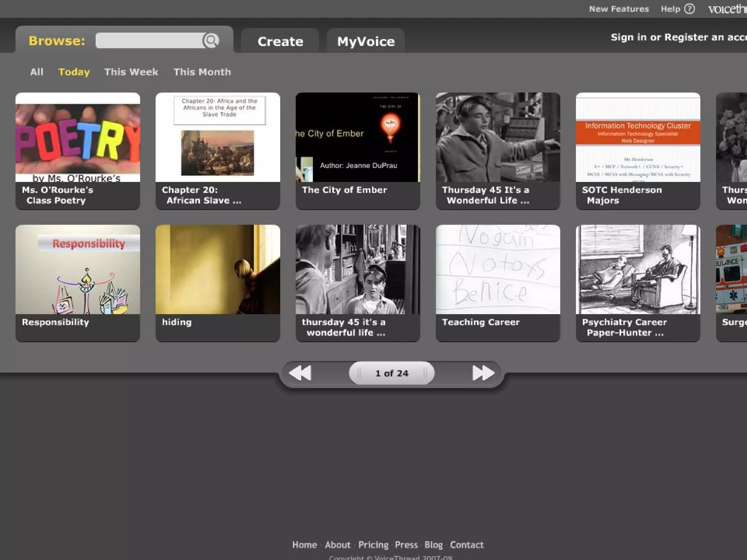The image size is (747, 560).
Task: Click the 'Chapter 20: African Slave ...' title text
Action: point(202,195)
